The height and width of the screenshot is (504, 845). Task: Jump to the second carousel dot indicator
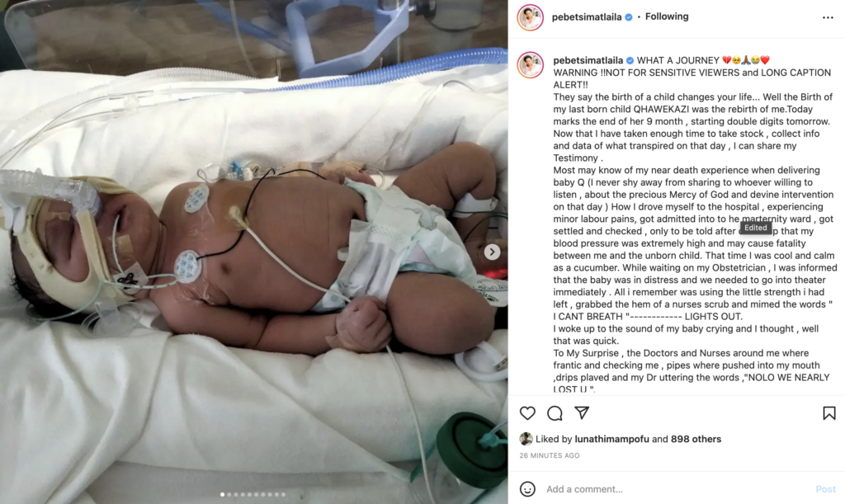click(229, 494)
